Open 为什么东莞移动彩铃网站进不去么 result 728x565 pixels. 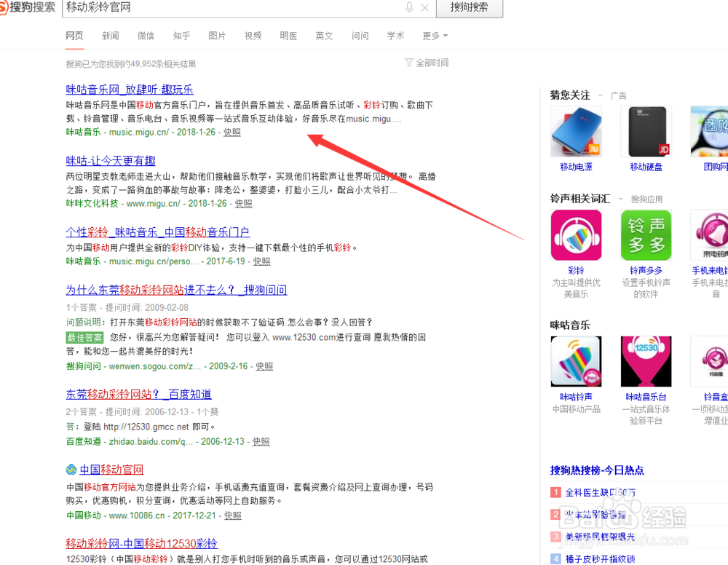tap(176, 291)
